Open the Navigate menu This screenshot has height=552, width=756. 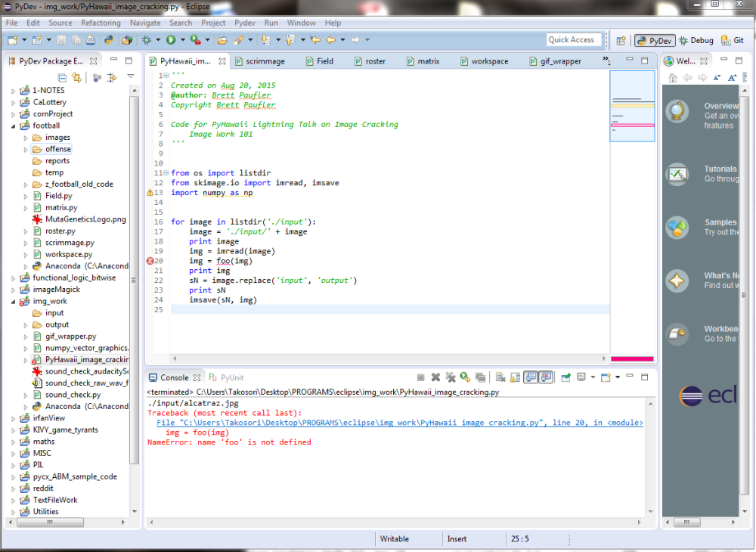point(145,23)
